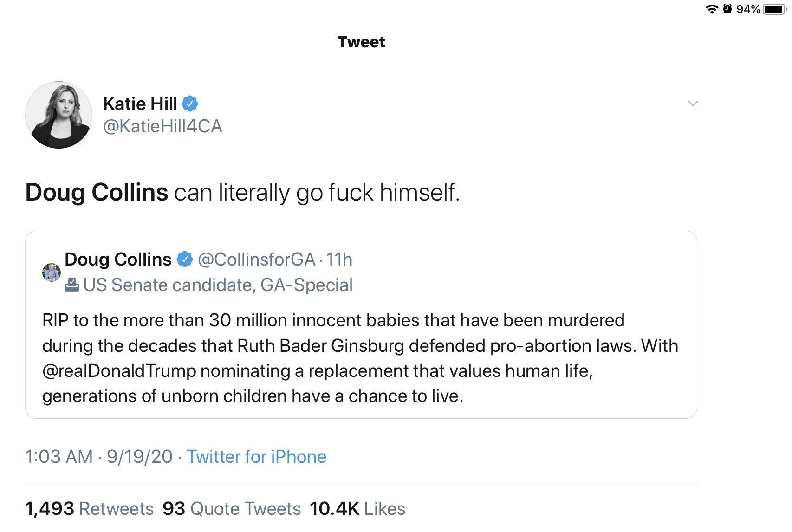Open the quoted Doug Collins tweet text
This screenshot has height=532, width=792.
(x=360, y=358)
